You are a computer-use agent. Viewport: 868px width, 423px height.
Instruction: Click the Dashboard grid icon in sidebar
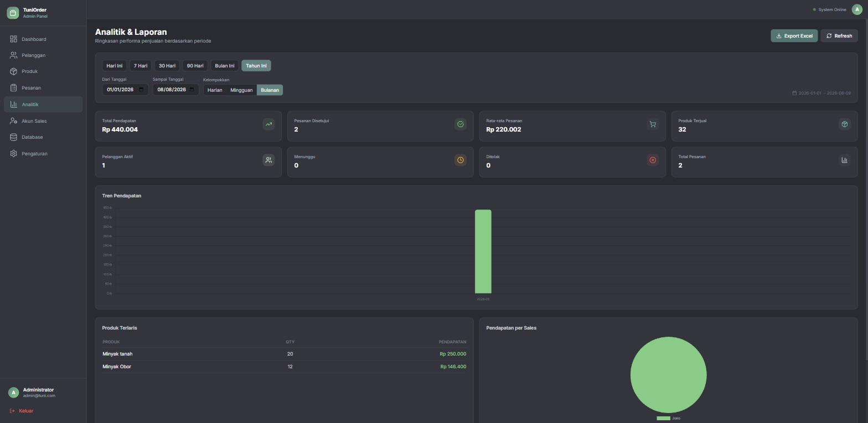tap(13, 39)
